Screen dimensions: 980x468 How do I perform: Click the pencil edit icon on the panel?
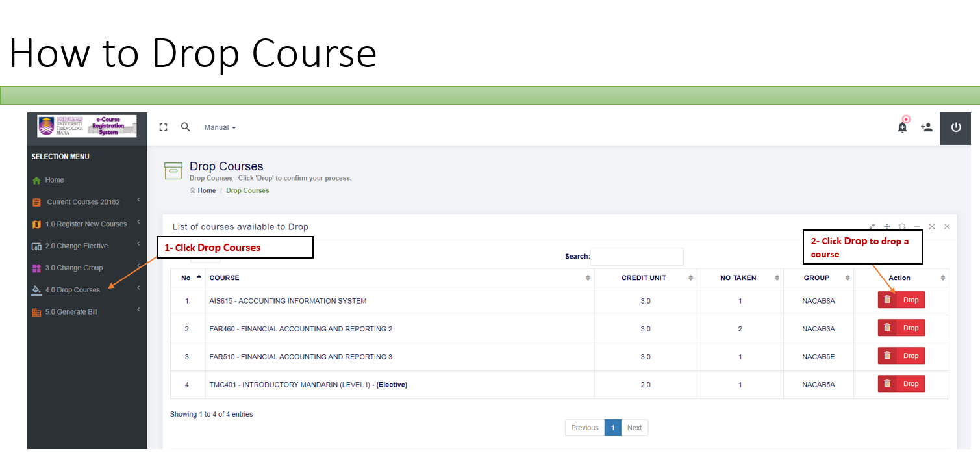click(x=872, y=226)
